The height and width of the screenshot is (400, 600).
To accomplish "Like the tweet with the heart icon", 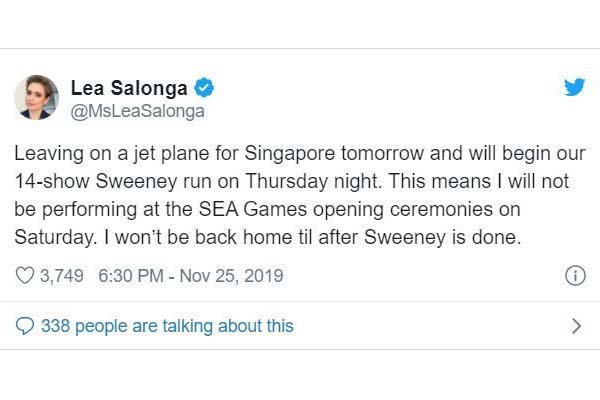I will pos(24,275).
